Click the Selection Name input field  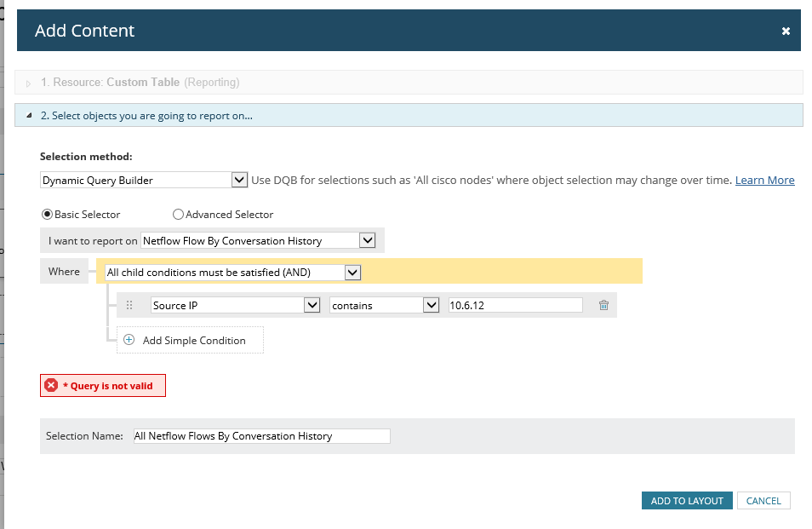point(261,436)
